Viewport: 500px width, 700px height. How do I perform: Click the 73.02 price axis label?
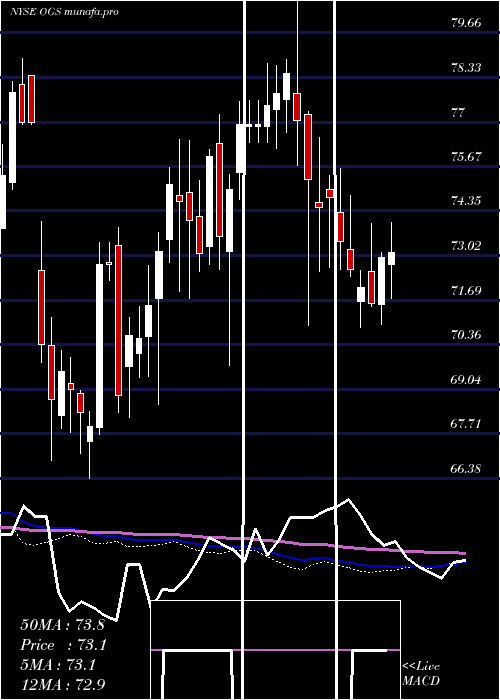(x=466, y=246)
